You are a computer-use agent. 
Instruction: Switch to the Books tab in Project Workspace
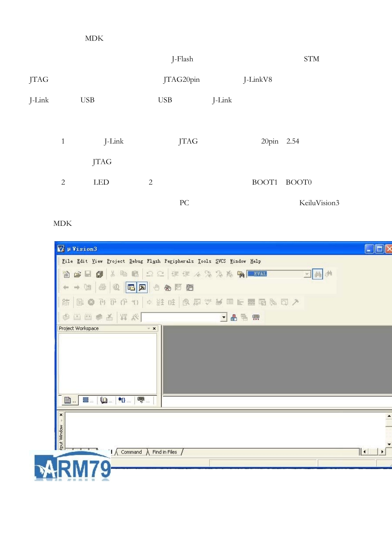pyautogui.click(x=106, y=400)
